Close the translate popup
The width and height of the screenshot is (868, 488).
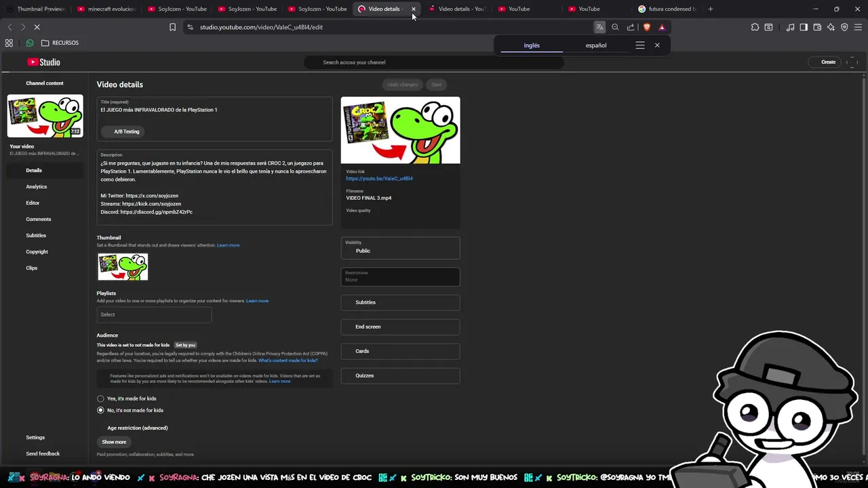pyautogui.click(x=657, y=45)
